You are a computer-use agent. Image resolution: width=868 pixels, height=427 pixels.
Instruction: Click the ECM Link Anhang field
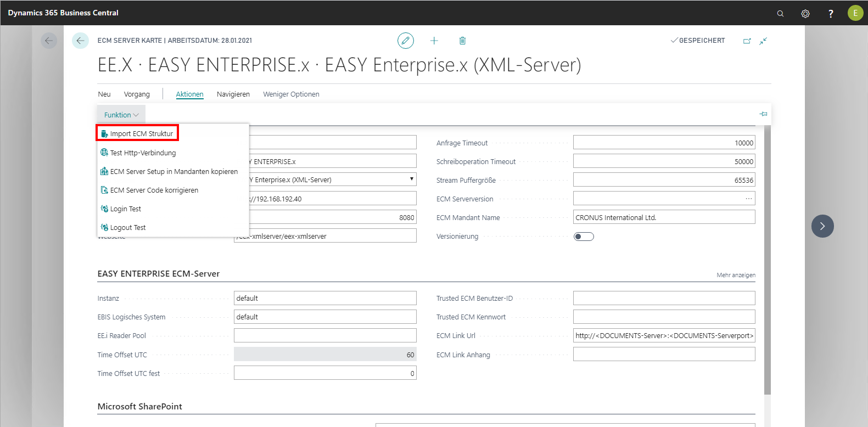(x=664, y=355)
